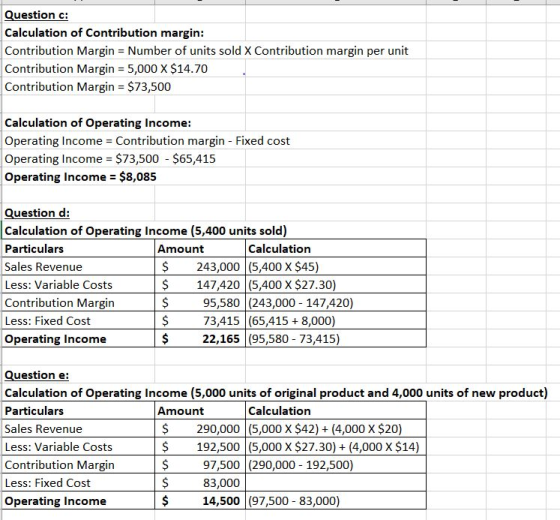Select the contribution margin formula definition cell
Screen dimensions: 560x520
(x=206, y=51)
